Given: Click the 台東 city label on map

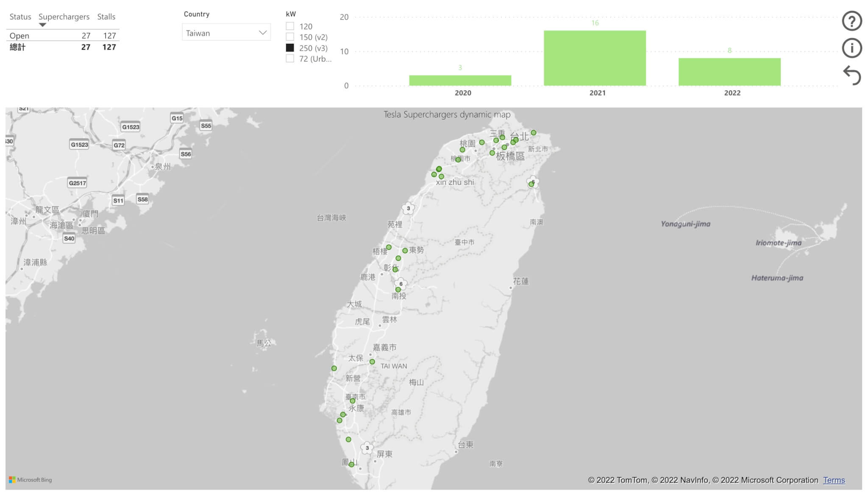Looking at the screenshot, I should coord(465,444).
